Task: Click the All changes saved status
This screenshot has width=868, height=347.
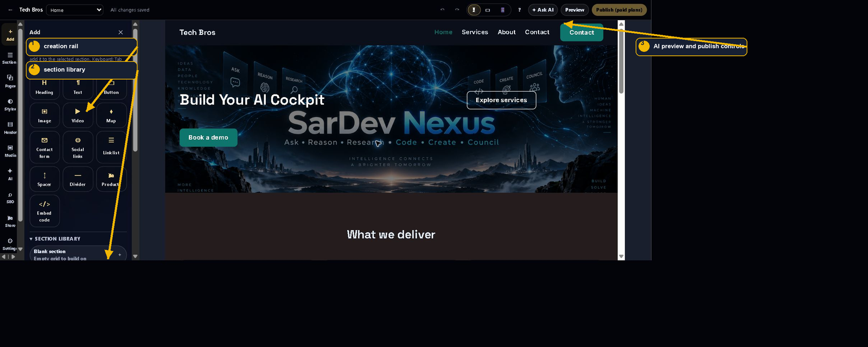Action: 130,10
